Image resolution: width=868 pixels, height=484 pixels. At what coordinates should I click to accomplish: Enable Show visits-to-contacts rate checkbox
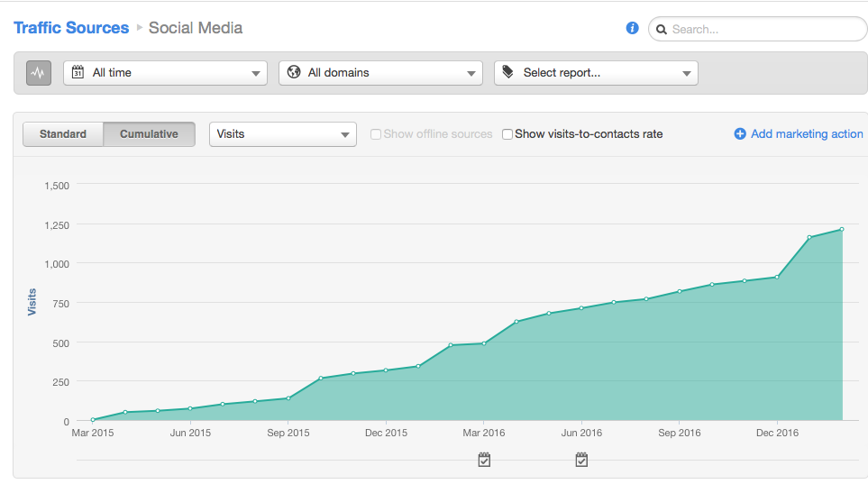pos(507,134)
